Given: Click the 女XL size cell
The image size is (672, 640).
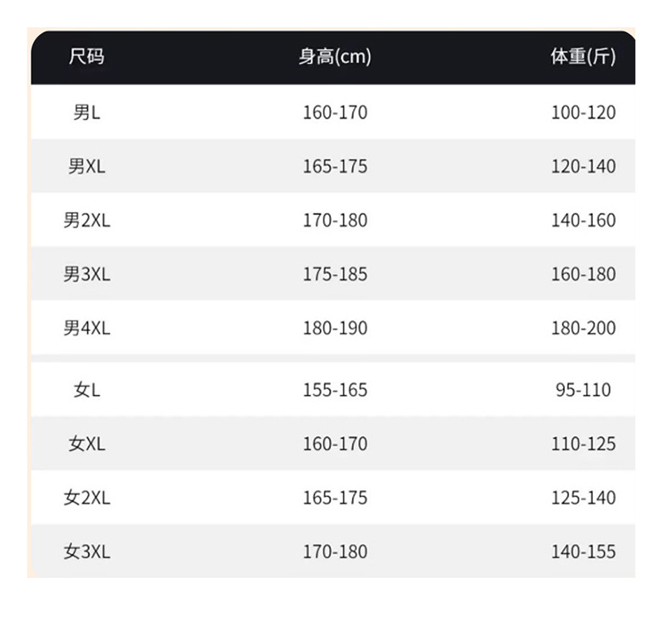Looking at the screenshot, I should click(x=87, y=443).
